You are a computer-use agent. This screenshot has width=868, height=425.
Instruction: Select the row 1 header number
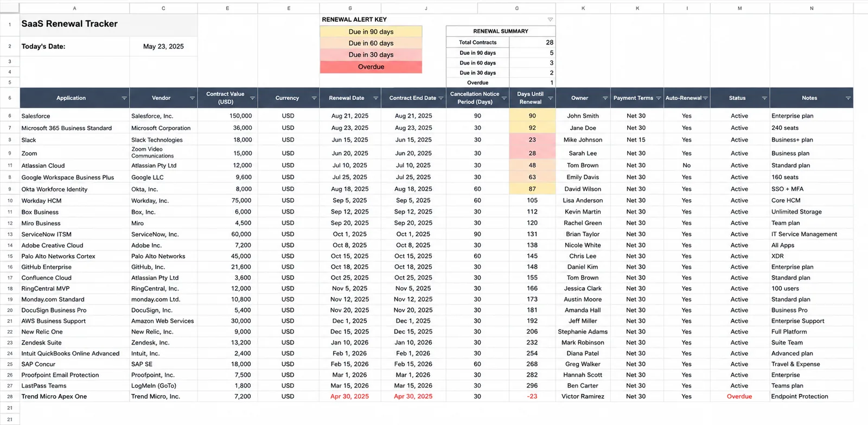click(10, 24)
